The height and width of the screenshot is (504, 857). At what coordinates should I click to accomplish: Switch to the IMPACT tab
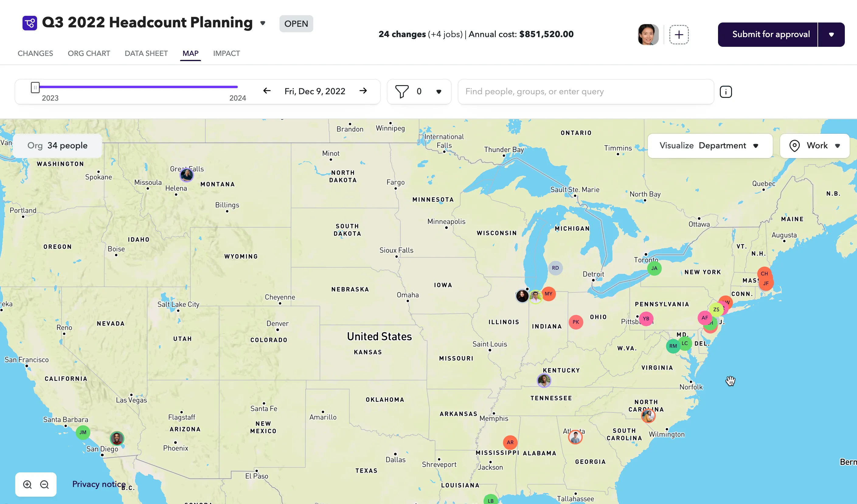click(x=227, y=54)
